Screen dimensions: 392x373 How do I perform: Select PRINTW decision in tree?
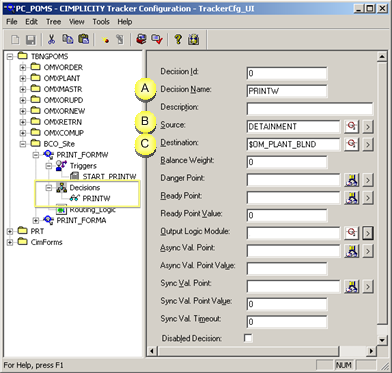(96, 198)
